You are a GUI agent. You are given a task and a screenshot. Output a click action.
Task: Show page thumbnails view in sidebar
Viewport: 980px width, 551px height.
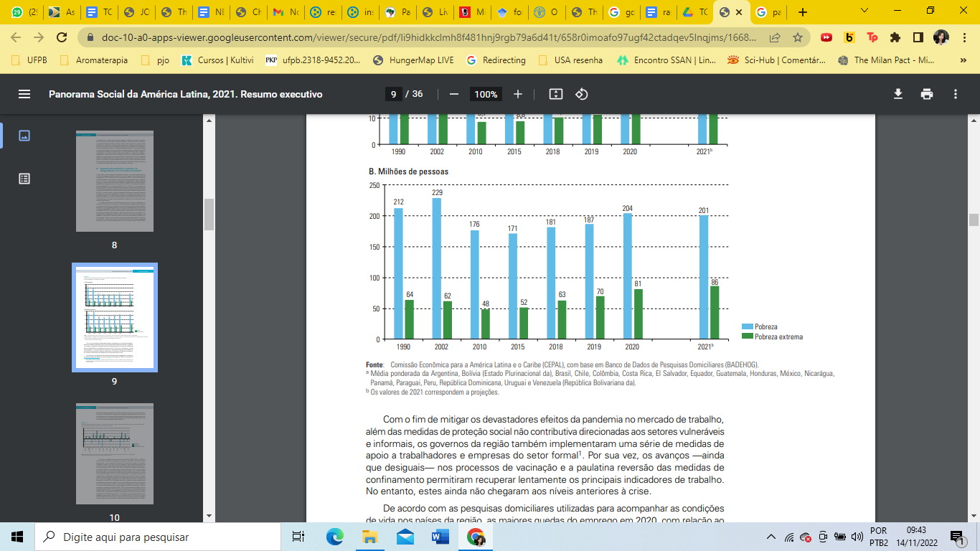24,136
